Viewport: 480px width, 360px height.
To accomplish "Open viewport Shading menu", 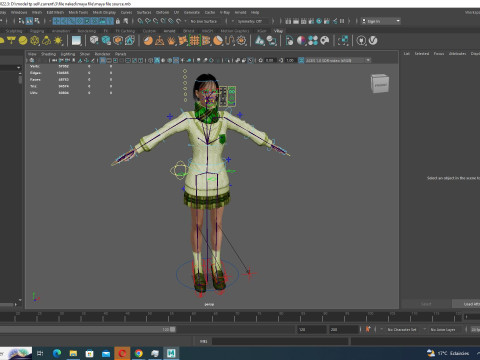I will pyautogui.click(x=48, y=54).
